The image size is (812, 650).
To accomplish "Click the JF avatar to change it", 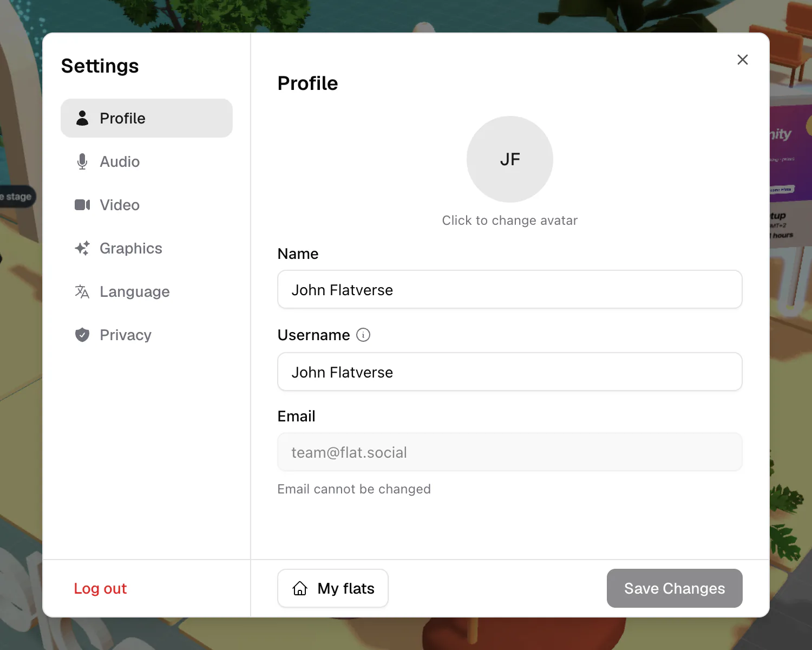I will click(510, 159).
